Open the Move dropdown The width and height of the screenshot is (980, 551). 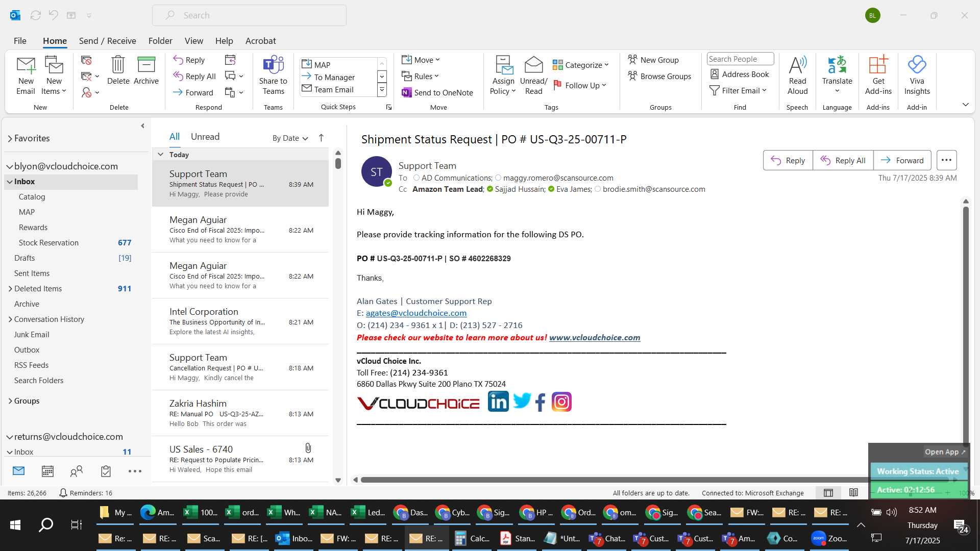[x=421, y=60]
